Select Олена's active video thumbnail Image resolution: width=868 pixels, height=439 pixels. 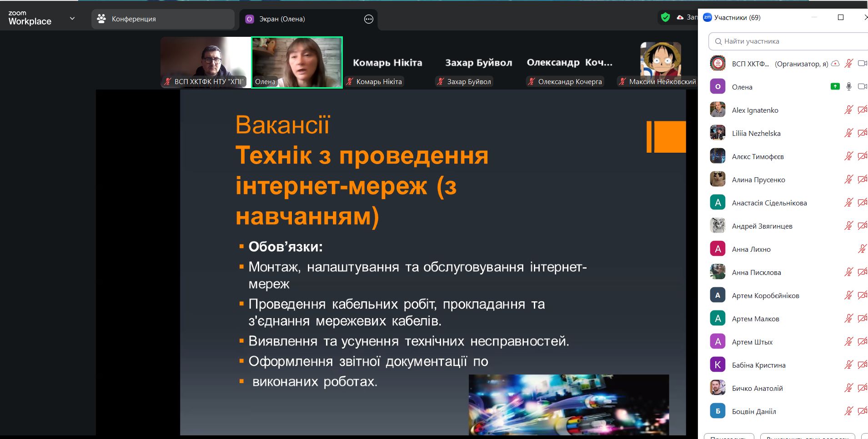297,62
